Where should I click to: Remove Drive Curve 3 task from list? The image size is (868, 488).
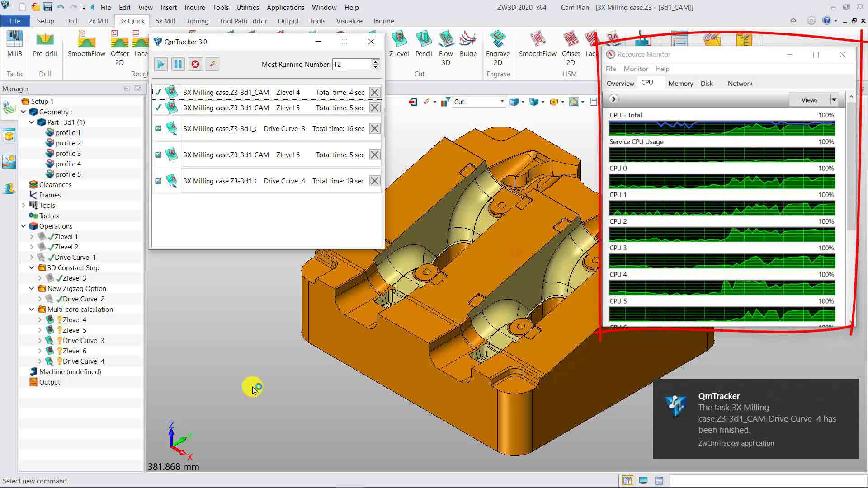coord(374,129)
